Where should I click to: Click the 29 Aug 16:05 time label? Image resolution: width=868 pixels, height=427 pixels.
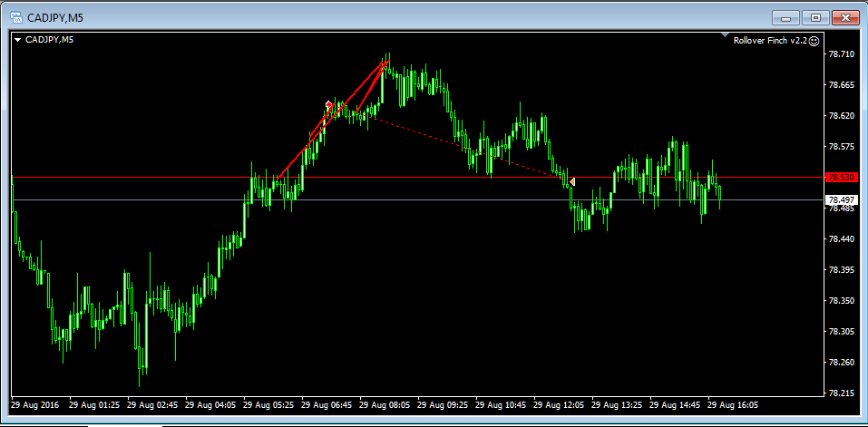pos(731,405)
